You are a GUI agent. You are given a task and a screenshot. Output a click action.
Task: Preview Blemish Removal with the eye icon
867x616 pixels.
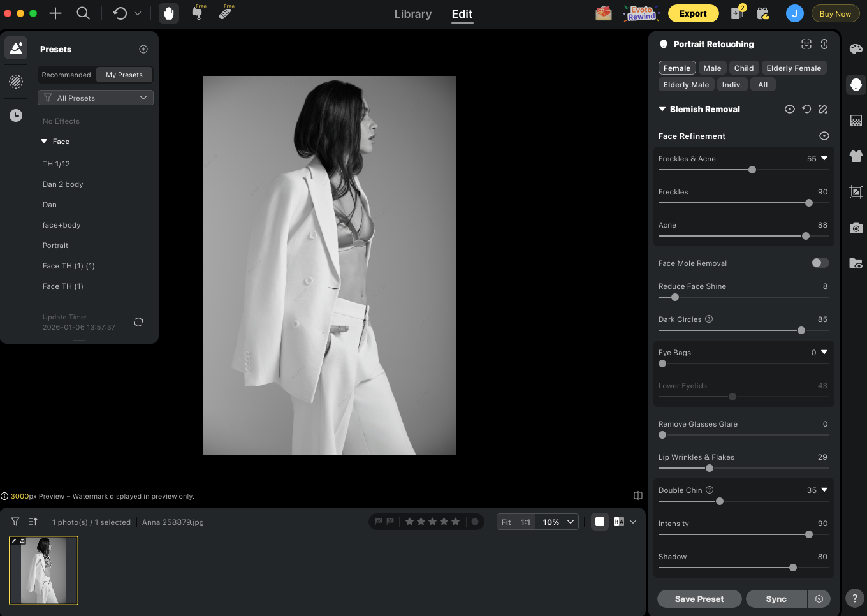[x=790, y=109]
